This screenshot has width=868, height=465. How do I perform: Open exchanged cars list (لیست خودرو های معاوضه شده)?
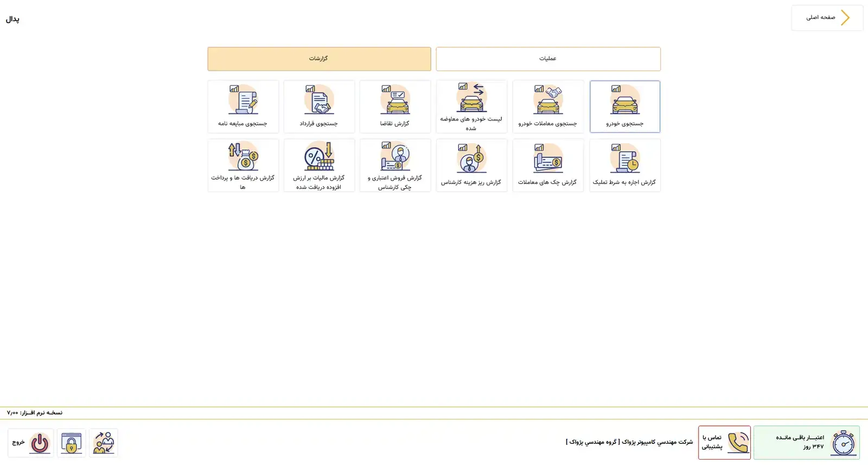[x=471, y=106]
